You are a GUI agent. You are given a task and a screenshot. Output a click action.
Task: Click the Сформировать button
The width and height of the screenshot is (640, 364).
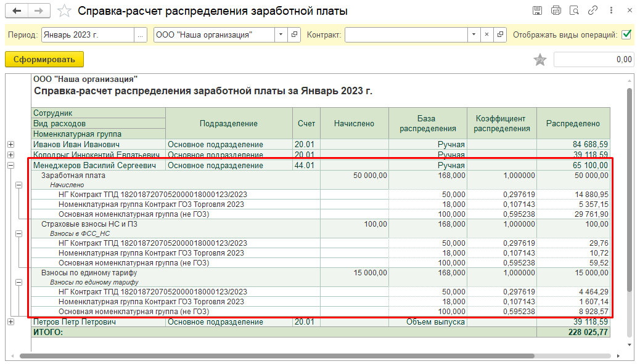point(44,60)
